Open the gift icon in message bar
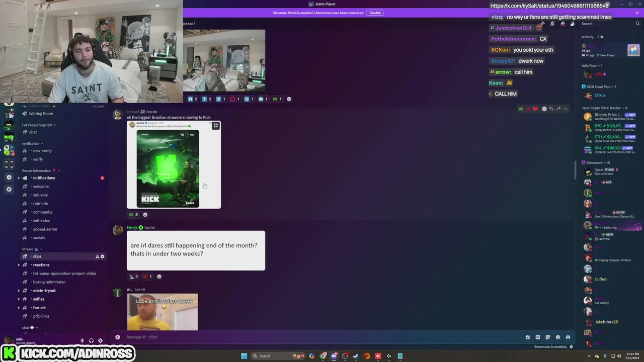 point(528,337)
